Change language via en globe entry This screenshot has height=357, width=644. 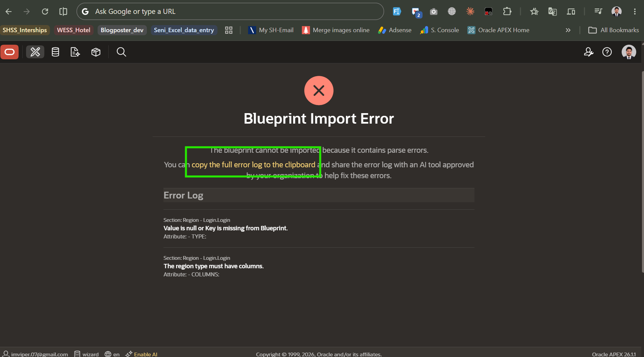point(112,354)
